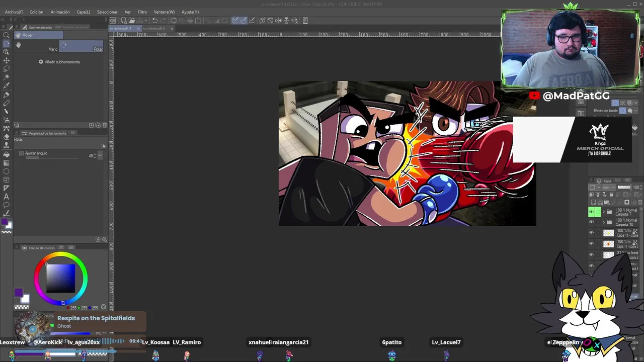Click the layer opacity slider
This screenshot has width=644, height=362.
pos(624,188)
